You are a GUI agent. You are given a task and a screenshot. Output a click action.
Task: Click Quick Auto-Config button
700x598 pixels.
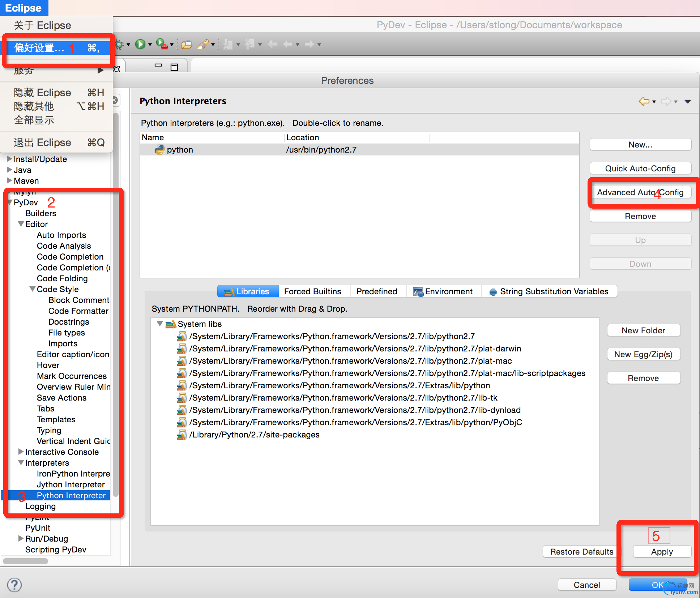(x=640, y=168)
